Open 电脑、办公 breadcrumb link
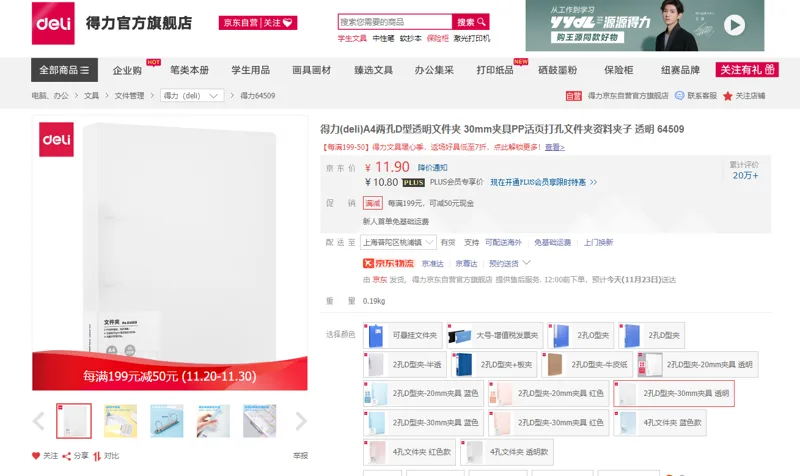Viewport: 800px width, 476px height. (x=50, y=95)
